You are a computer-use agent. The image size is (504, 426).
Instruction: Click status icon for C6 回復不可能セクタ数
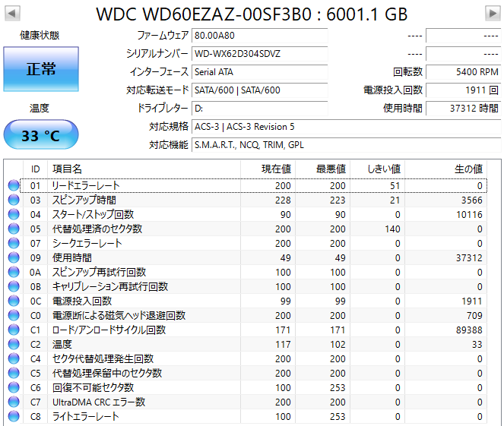click(14, 388)
